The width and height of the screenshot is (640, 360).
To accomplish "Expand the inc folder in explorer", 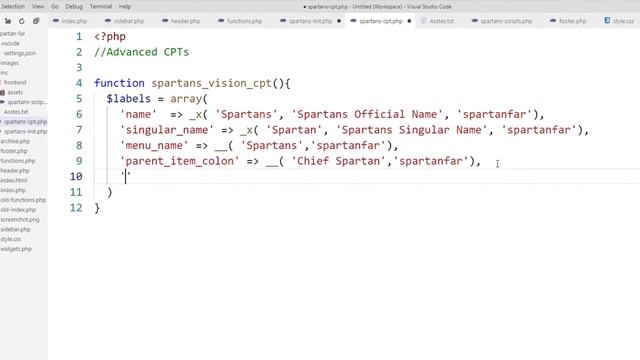I will pyautogui.click(x=4, y=73).
